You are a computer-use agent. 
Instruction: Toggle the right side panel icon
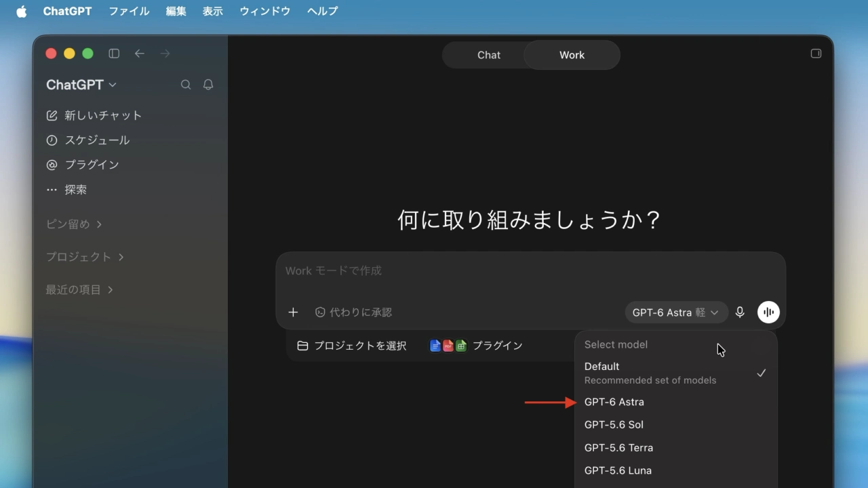pos(816,54)
